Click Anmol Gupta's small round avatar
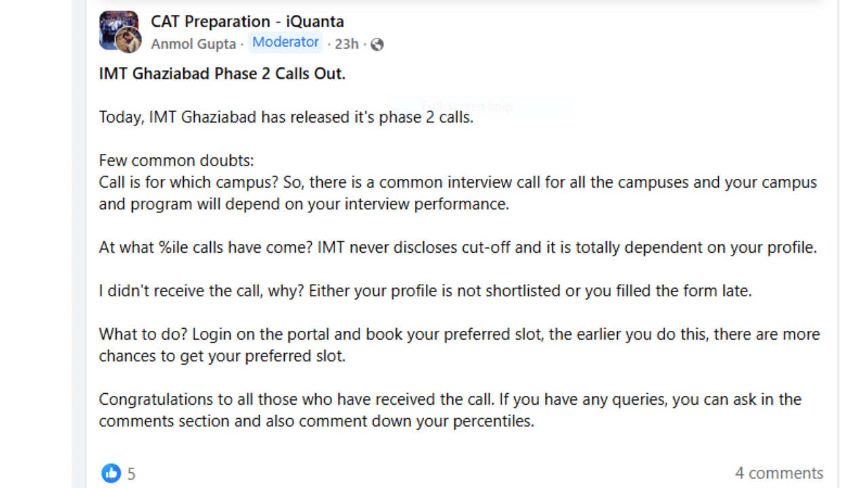 pos(129,41)
